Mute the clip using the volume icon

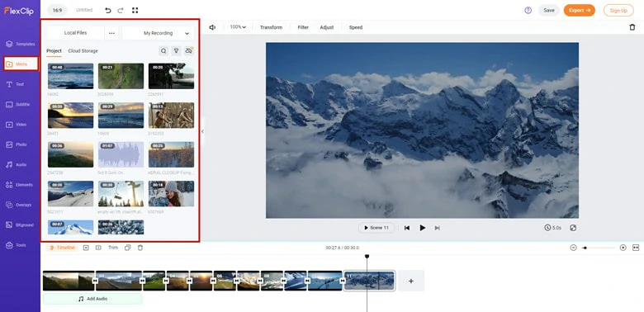click(212, 27)
